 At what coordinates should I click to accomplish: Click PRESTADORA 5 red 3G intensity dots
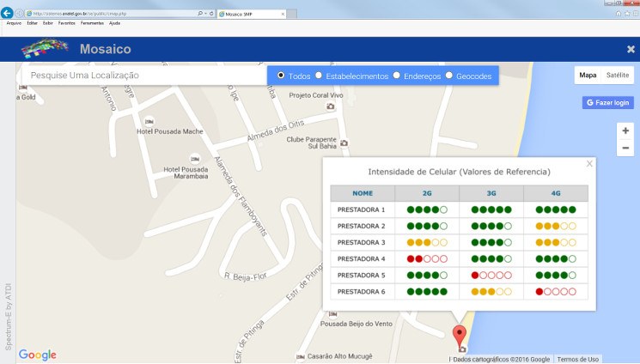tap(491, 275)
